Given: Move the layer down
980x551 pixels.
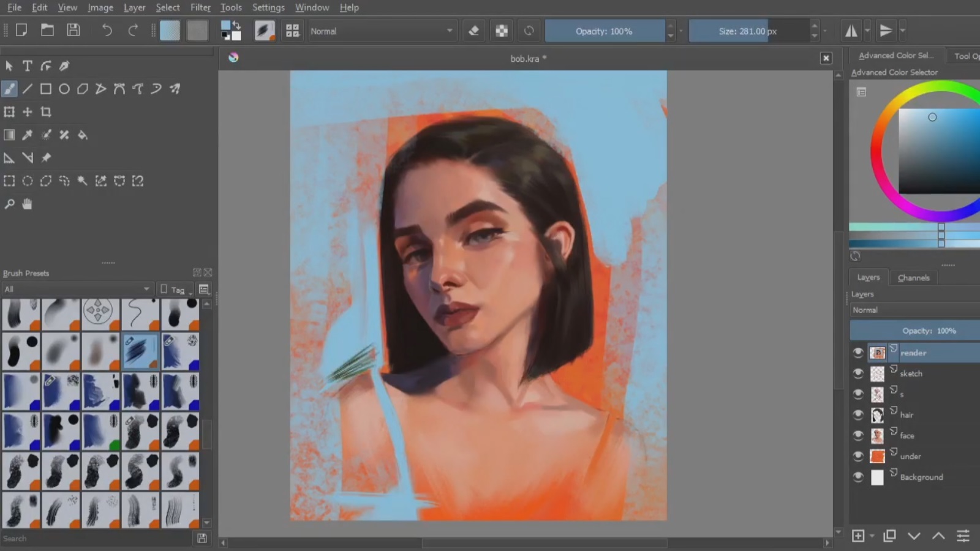Looking at the screenshot, I should pyautogui.click(x=914, y=536).
